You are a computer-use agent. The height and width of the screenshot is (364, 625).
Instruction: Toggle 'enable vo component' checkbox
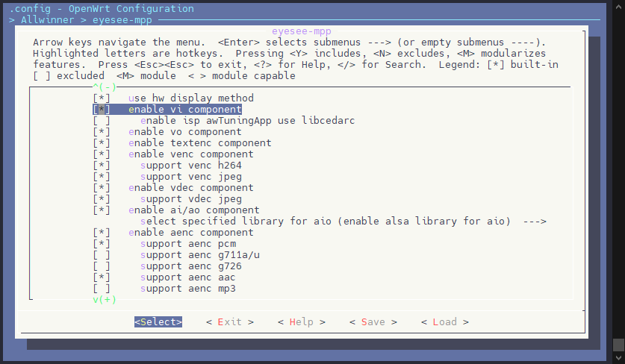click(x=102, y=131)
